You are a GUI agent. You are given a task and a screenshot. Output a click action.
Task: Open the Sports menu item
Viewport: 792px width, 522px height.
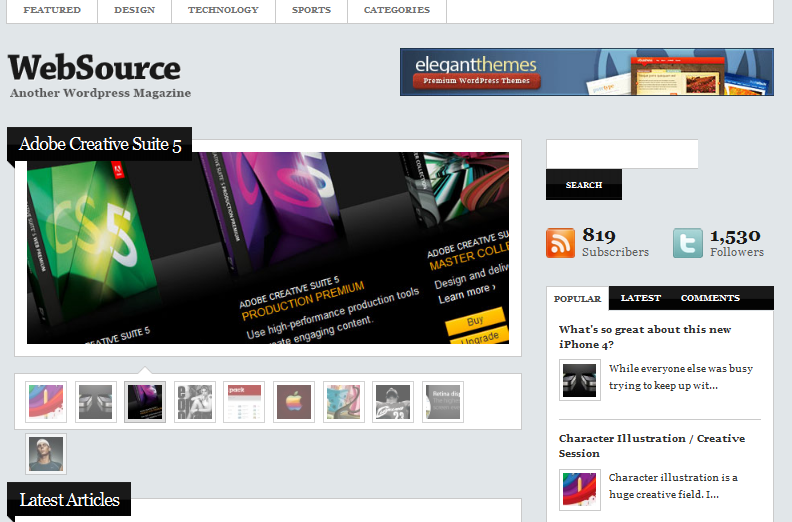click(311, 10)
